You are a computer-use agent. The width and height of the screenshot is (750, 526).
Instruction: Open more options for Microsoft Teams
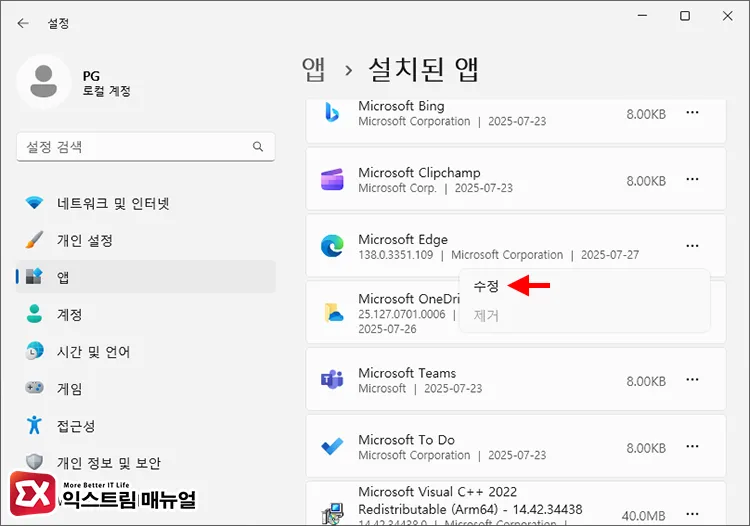click(x=692, y=380)
